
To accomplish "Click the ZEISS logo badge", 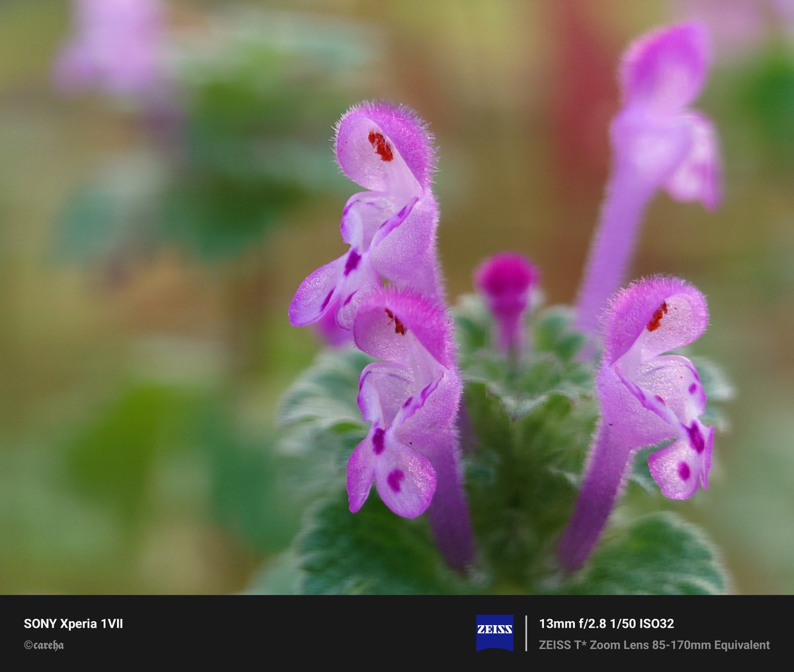I will click(494, 633).
